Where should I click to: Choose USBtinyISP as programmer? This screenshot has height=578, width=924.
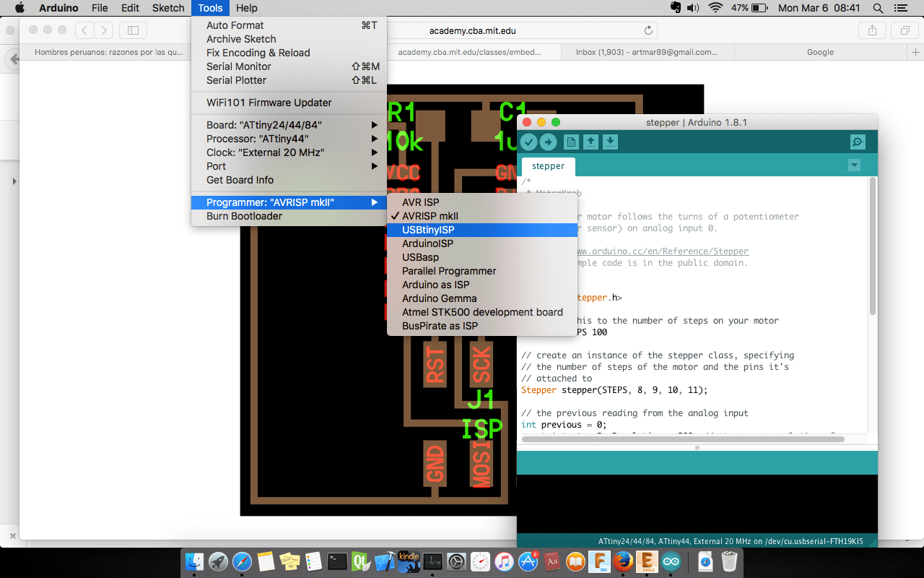coord(482,230)
